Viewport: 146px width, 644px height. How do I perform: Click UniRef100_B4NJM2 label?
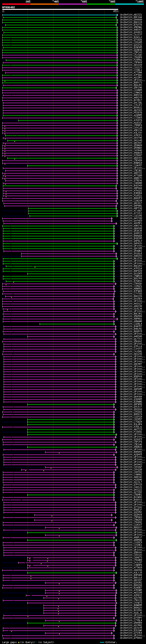131,329
